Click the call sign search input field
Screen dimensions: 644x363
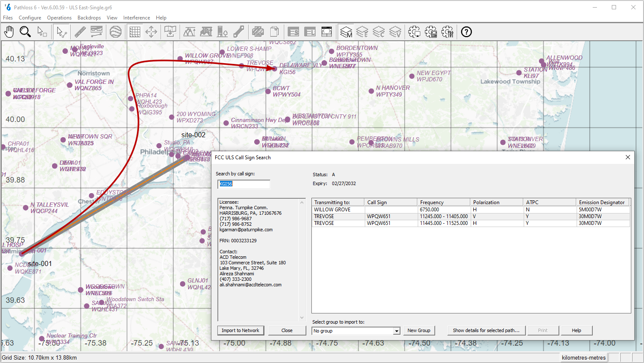click(244, 184)
